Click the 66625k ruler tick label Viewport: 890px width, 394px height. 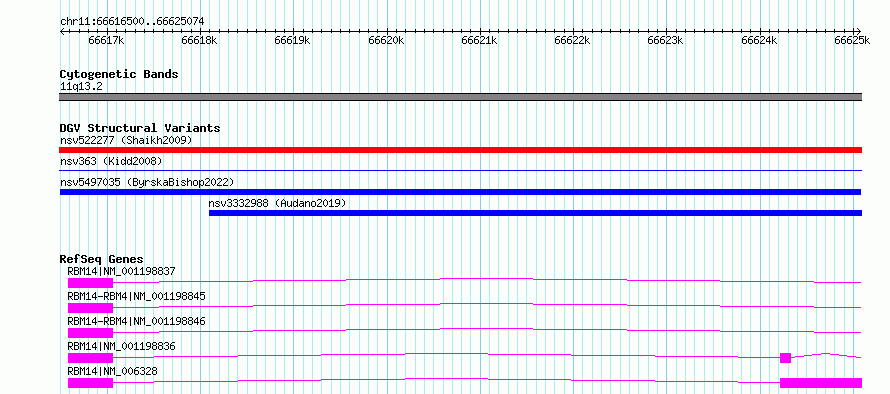[853, 41]
